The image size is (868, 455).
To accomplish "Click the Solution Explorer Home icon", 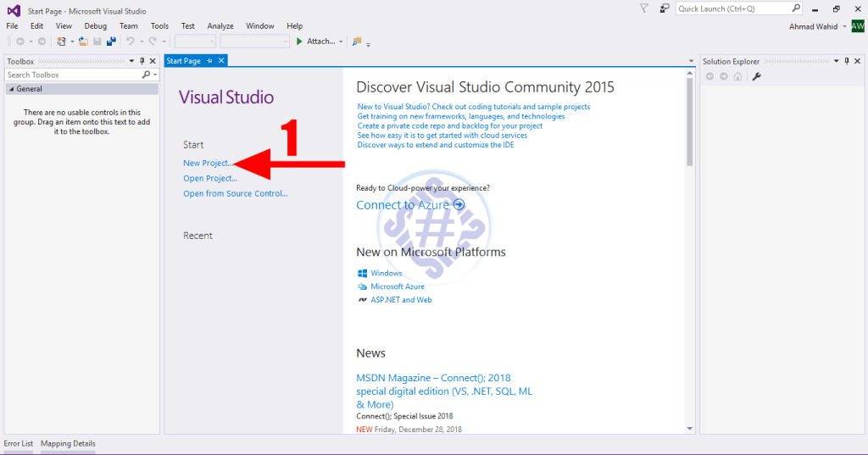I will pyautogui.click(x=737, y=76).
